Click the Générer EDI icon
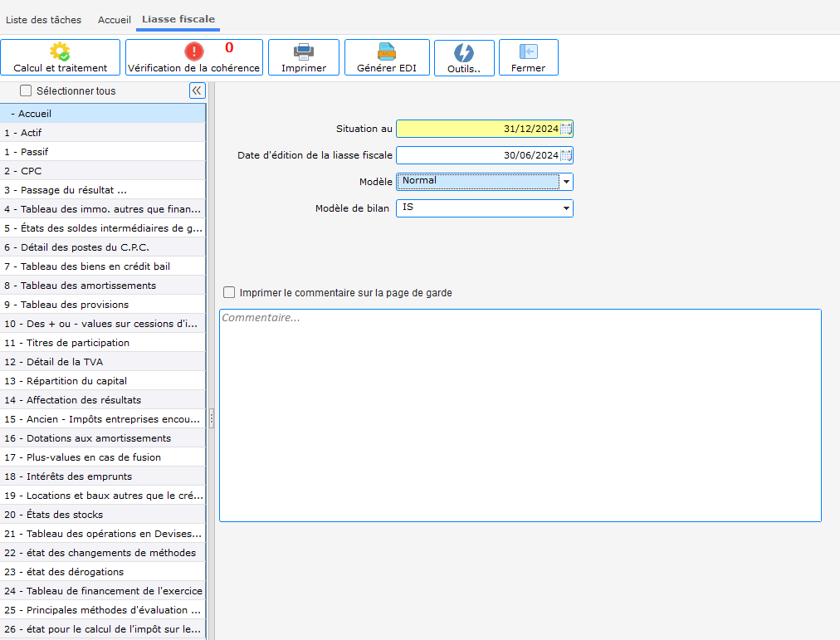840x640 pixels. tap(387, 51)
